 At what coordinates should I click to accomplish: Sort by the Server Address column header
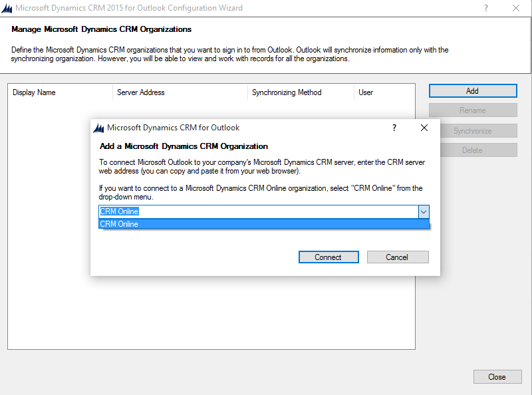[x=180, y=92]
